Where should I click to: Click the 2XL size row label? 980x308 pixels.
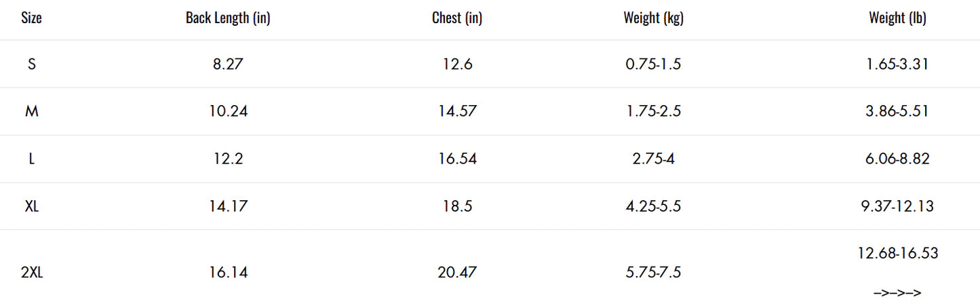click(x=31, y=273)
